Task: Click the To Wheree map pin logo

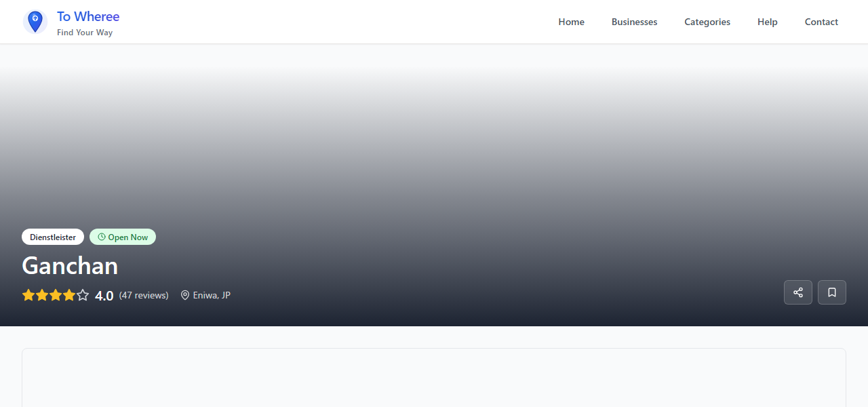Action: (35, 22)
